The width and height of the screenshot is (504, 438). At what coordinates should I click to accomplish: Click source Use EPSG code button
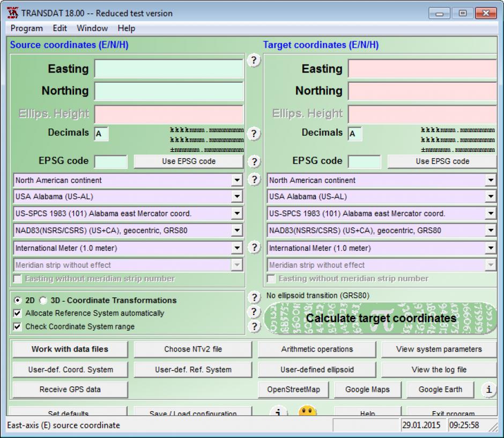pyautogui.click(x=189, y=161)
